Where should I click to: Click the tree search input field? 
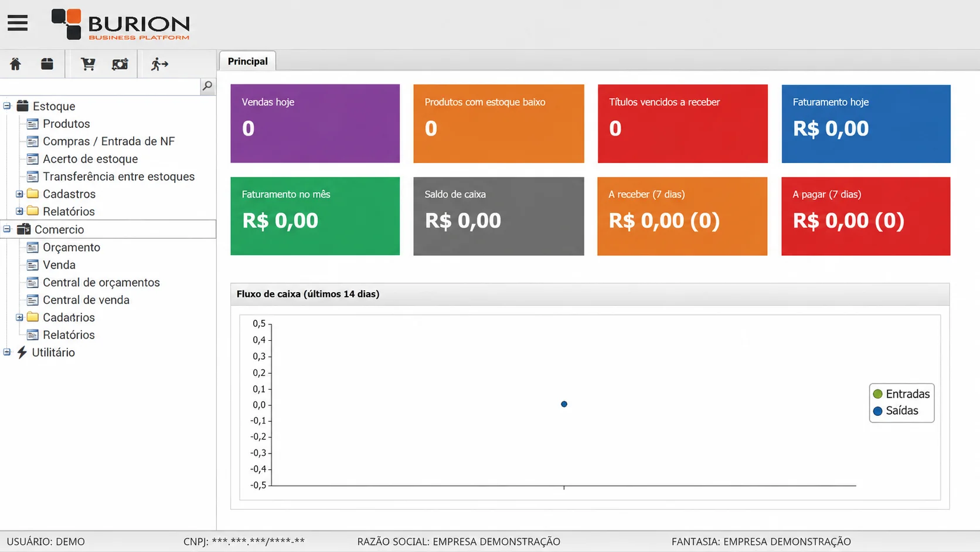[x=100, y=86]
